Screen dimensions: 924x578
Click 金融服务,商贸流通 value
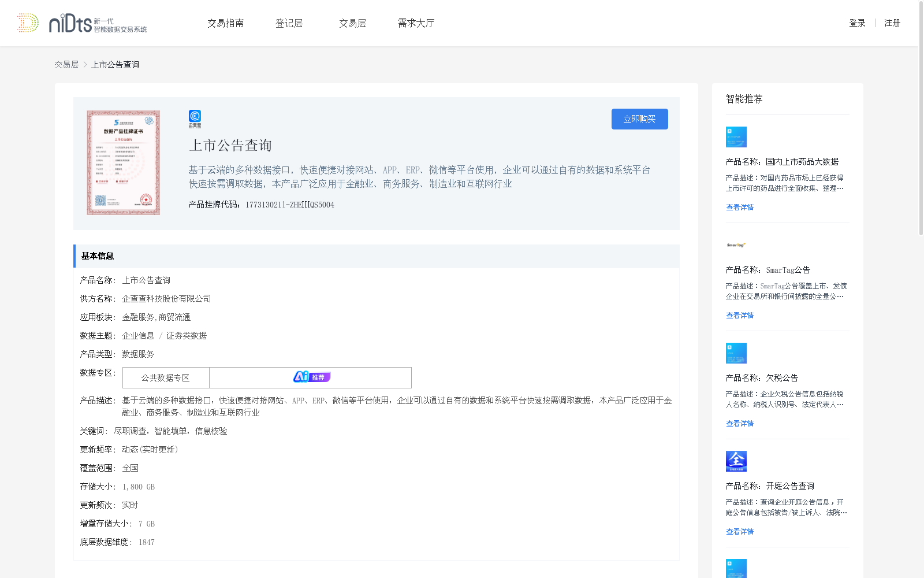click(156, 317)
